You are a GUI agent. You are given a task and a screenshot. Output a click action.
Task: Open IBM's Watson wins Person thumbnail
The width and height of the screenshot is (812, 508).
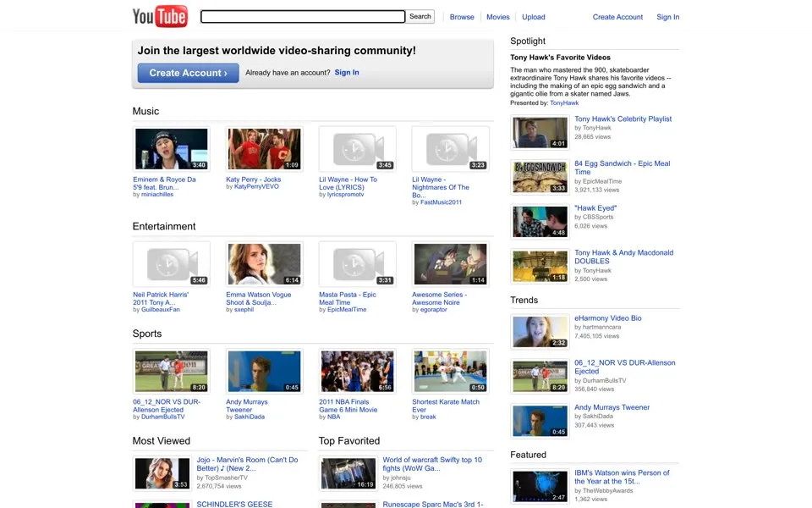tap(540, 487)
